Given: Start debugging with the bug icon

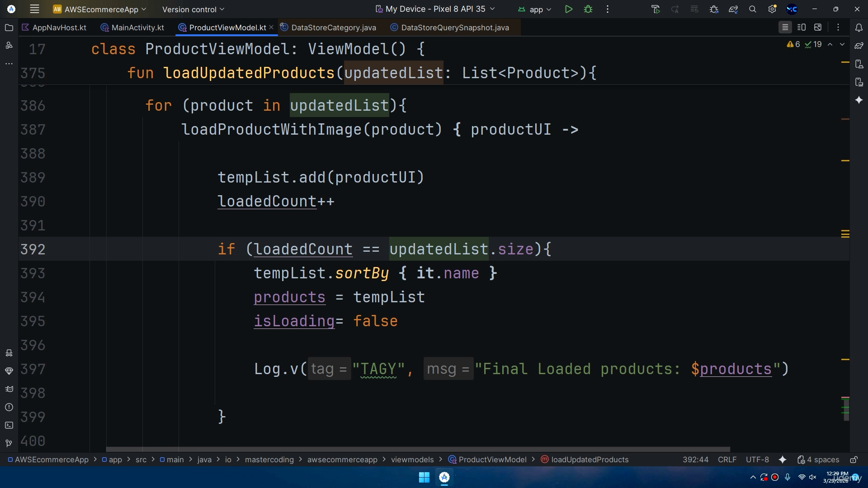Looking at the screenshot, I should 588,9.
